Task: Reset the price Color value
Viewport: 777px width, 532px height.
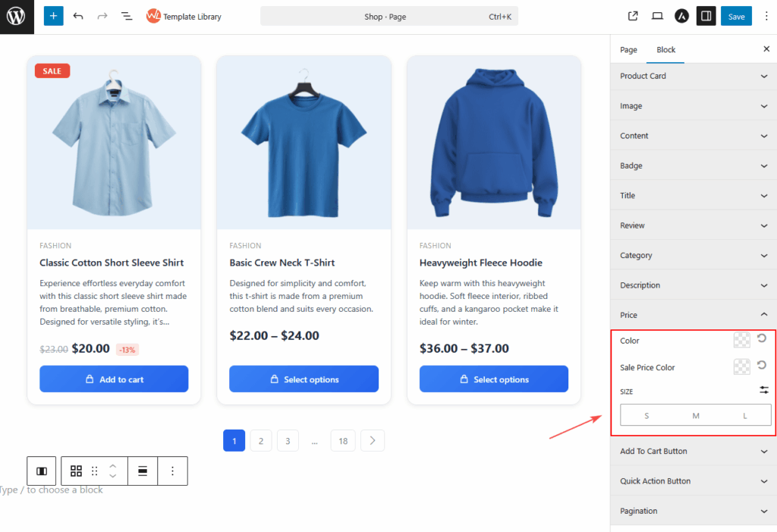Action: [x=762, y=339]
